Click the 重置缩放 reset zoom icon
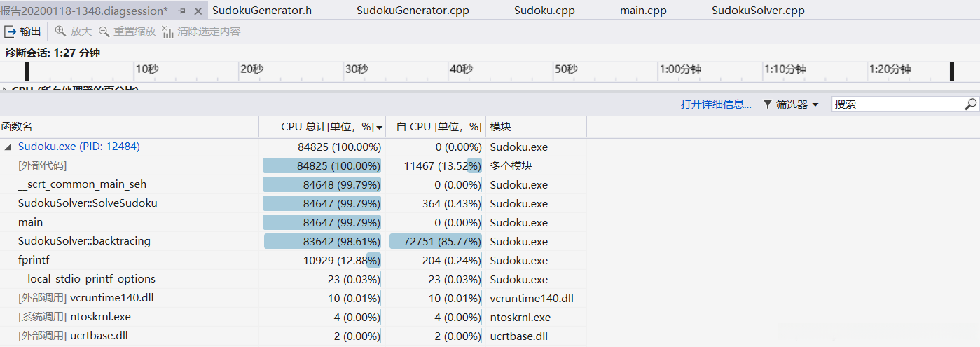 point(104,32)
